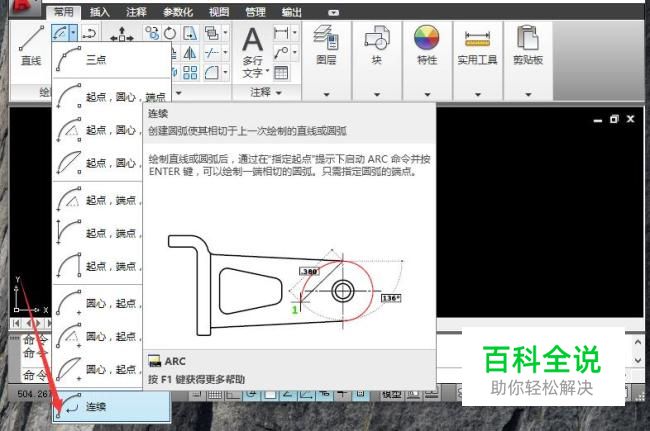Jump to first layout tab arrow
Screen dimensions: 650x431
(16, 323)
